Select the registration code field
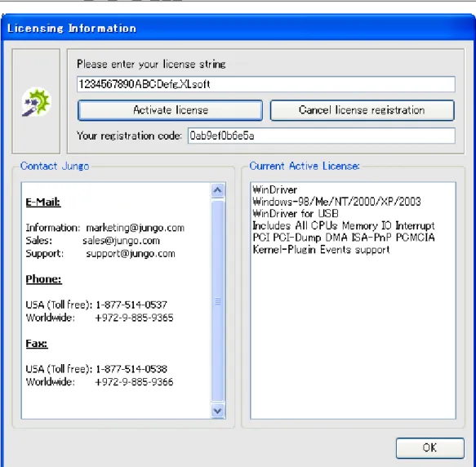 (322, 136)
